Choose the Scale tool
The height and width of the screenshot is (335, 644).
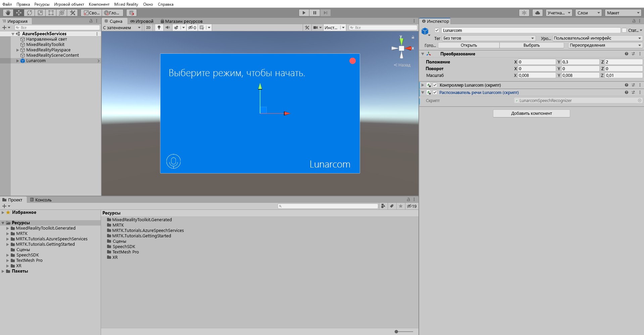[40, 12]
